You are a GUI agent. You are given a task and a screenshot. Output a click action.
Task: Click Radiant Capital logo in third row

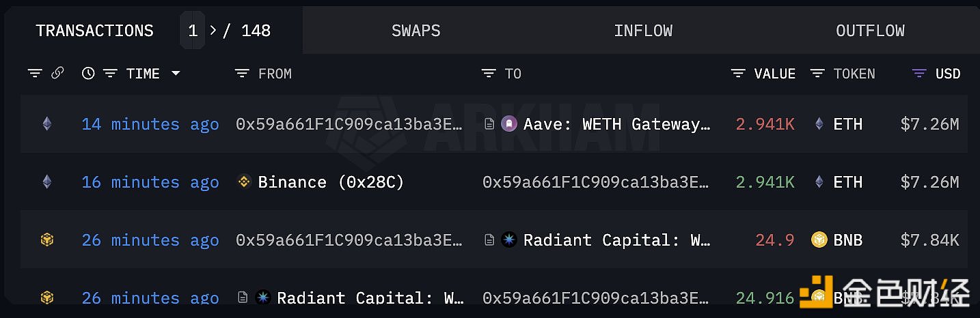point(509,240)
